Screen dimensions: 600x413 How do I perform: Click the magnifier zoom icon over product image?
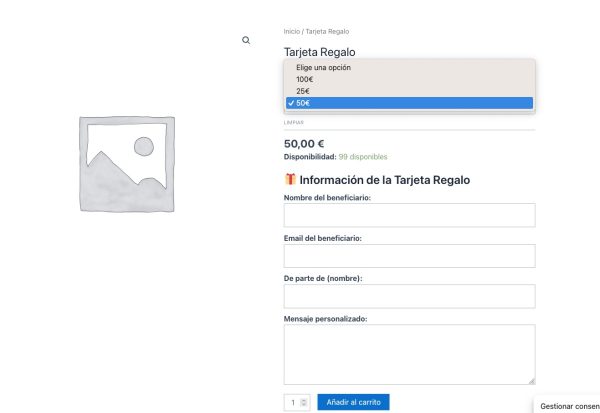pyautogui.click(x=246, y=40)
